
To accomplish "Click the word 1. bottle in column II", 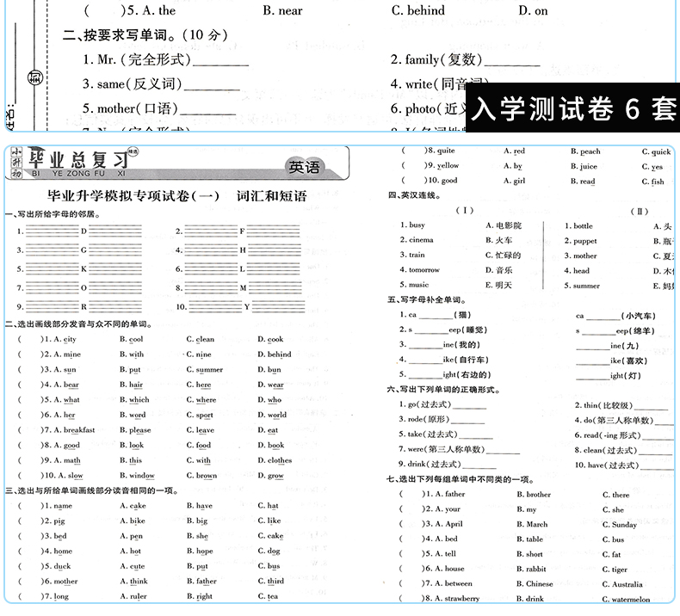I will tap(578, 226).
